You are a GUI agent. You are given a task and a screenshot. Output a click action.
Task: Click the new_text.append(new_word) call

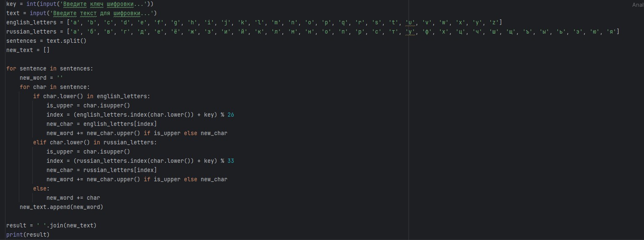click(x=61, y=207)
